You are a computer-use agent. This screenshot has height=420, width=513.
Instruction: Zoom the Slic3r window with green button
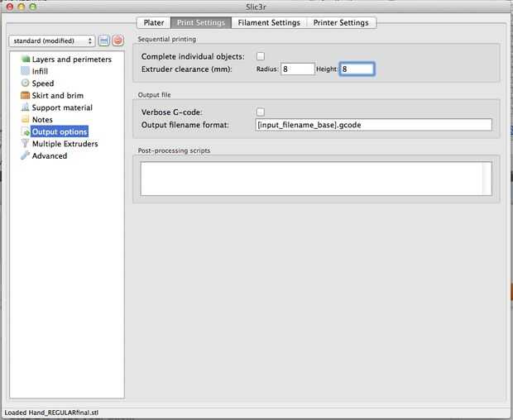coord(33,7)
